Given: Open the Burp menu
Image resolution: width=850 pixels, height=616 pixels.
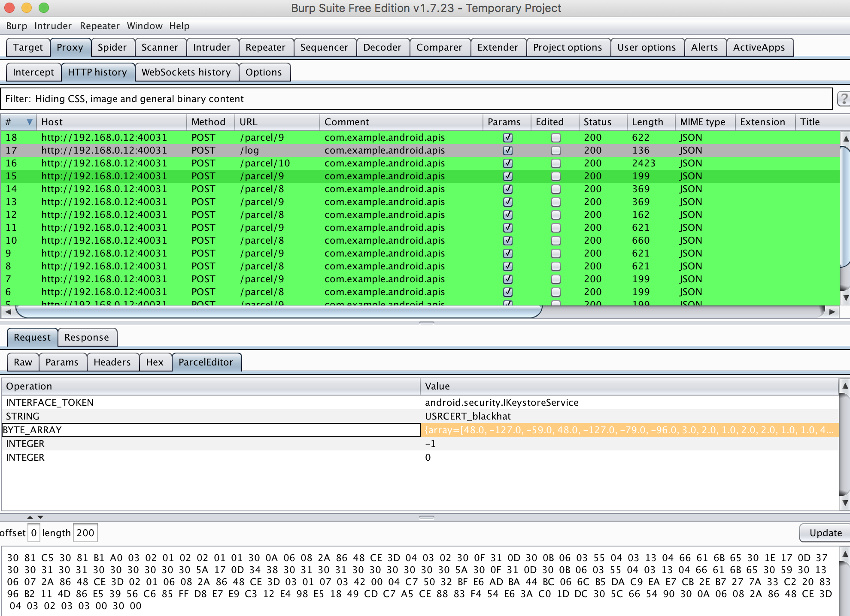Looking at the screenshot, I should [x=17, y=26].
